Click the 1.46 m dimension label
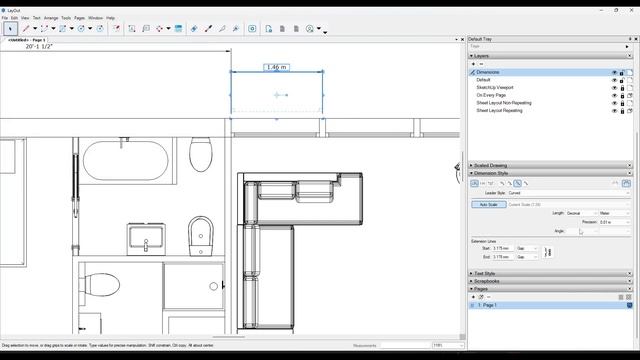This screenshot has width=640, height=360. (x=277, y=67)
